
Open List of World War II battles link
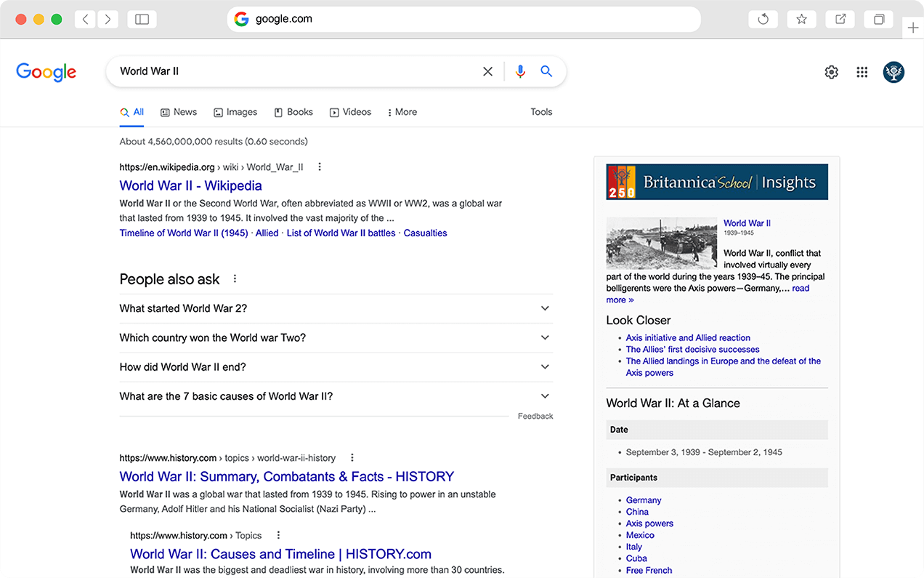(x=341, y=233)
